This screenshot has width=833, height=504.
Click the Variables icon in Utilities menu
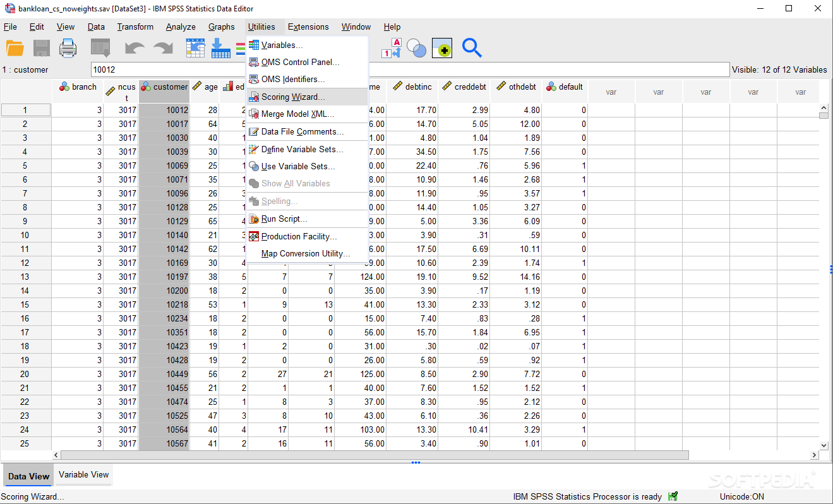click(x=254, y=45)
